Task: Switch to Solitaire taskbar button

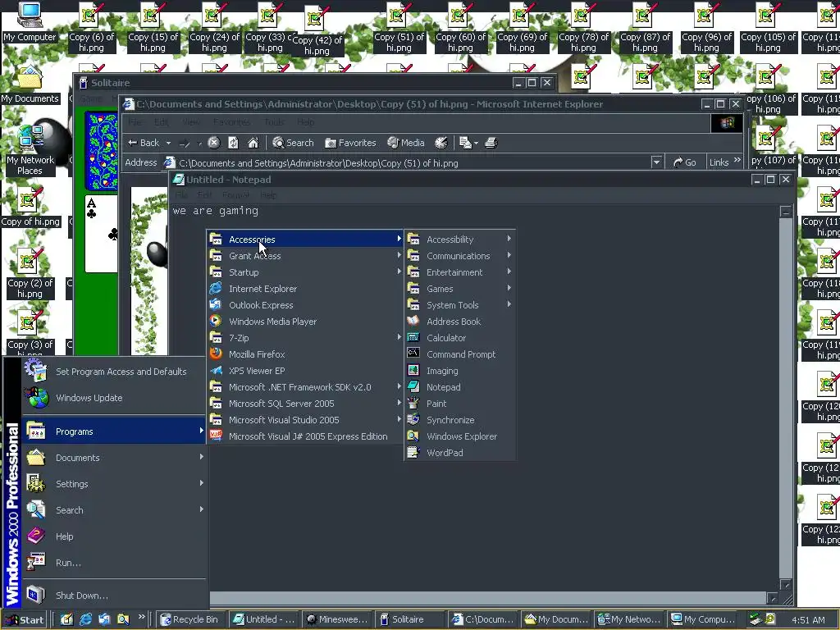Action: click(x=409, y=620)
